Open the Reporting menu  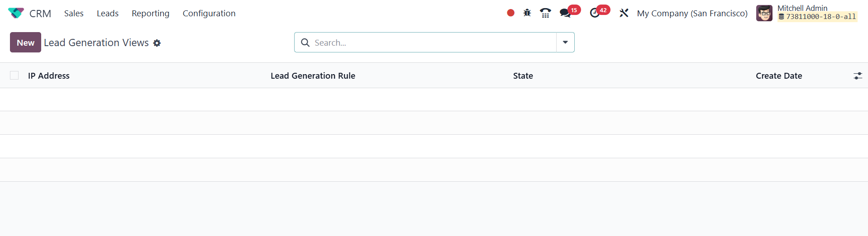coord(150,13)
